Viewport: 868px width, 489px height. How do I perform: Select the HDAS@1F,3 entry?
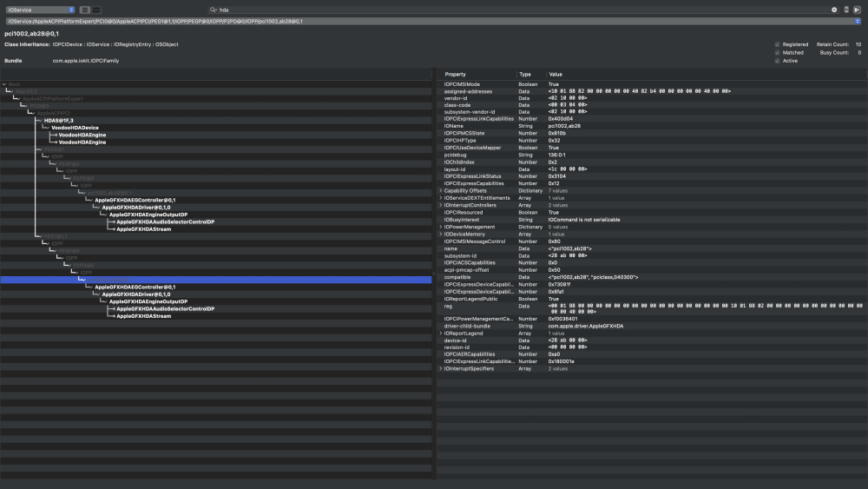pyautogui.click(x=59, y=120)
